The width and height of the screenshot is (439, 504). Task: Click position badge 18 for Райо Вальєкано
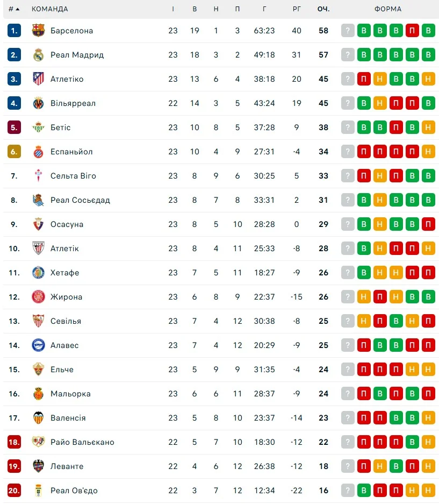[x=14, y=442]
